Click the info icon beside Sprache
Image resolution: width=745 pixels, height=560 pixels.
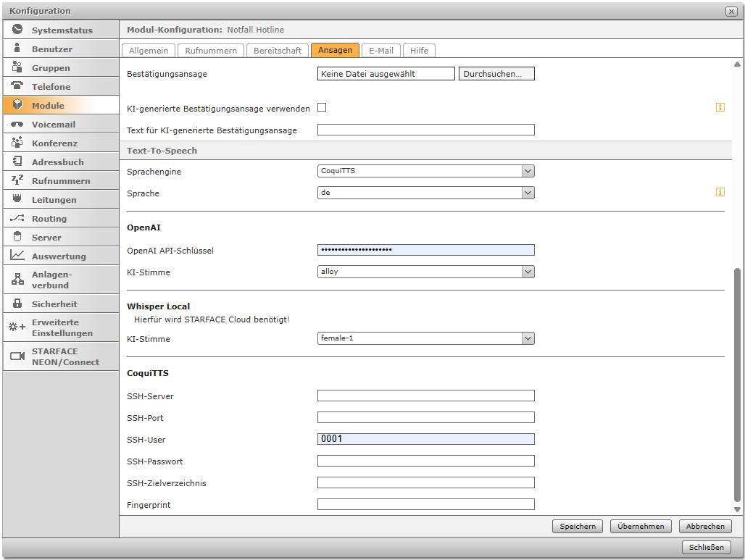coord(720,192)
